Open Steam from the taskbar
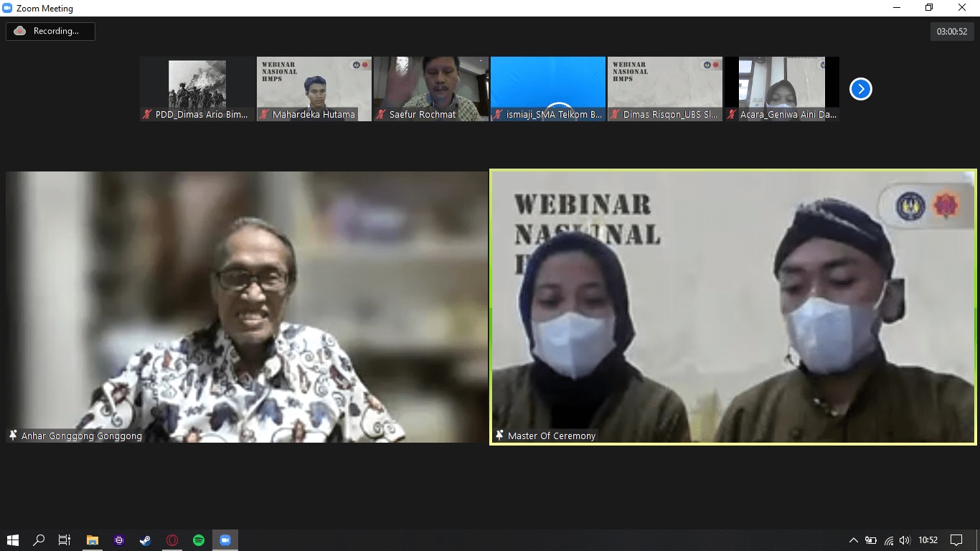The width and height of the screenshot is (980, 551). click(145, 540)
